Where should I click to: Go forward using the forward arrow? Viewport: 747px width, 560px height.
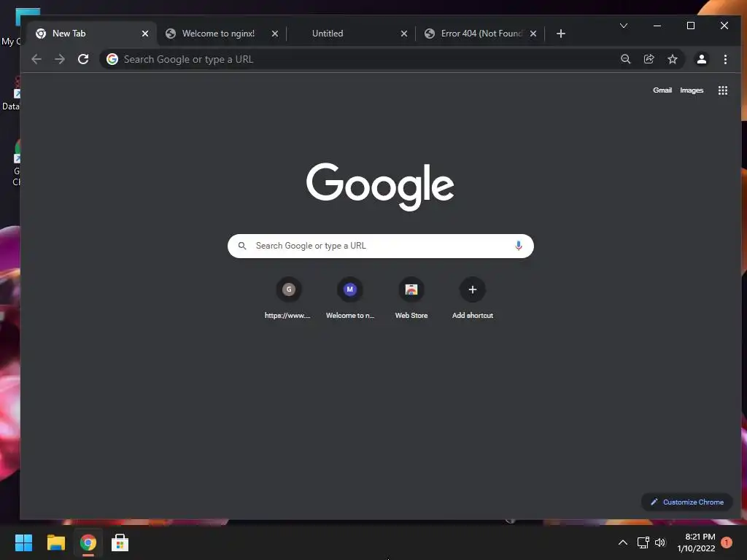pos(60,59)
